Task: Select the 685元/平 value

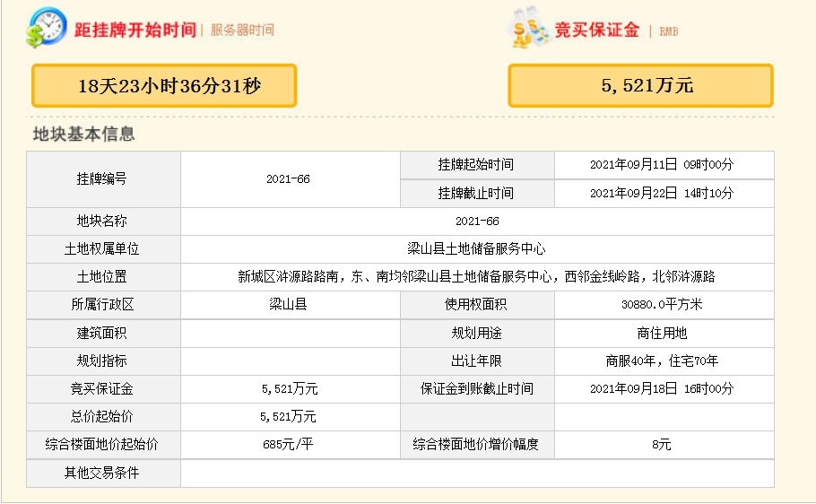Action: click(x=288, y=445)
